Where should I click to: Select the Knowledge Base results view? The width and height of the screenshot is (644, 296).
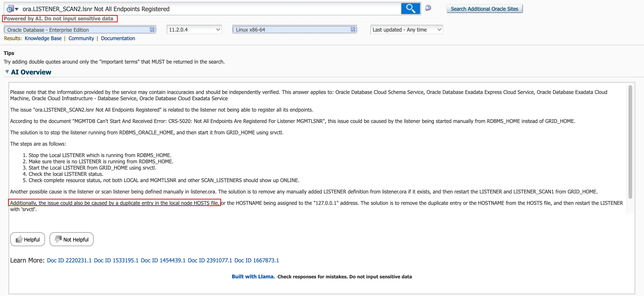point(43,38)
